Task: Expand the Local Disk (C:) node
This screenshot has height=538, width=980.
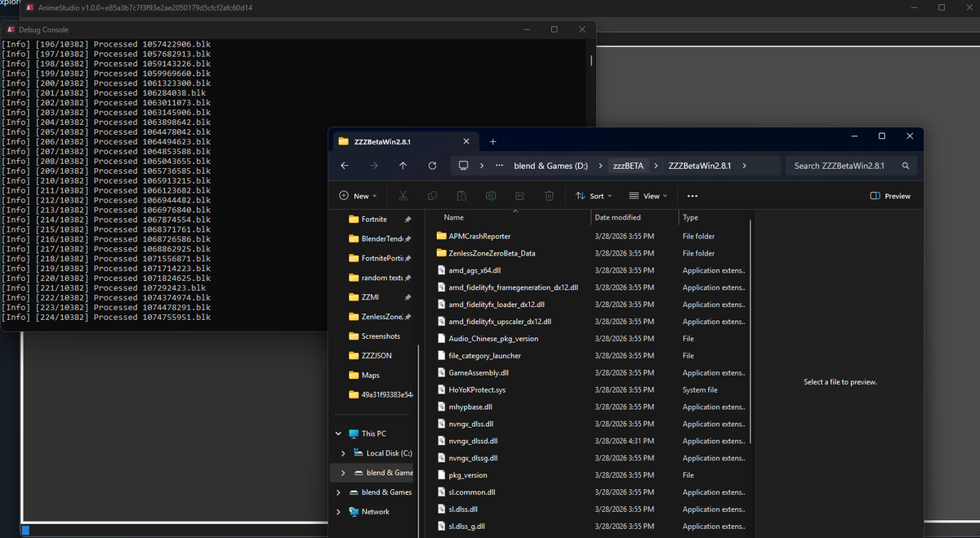Action: pyautogui.click(x=343, y=453)
